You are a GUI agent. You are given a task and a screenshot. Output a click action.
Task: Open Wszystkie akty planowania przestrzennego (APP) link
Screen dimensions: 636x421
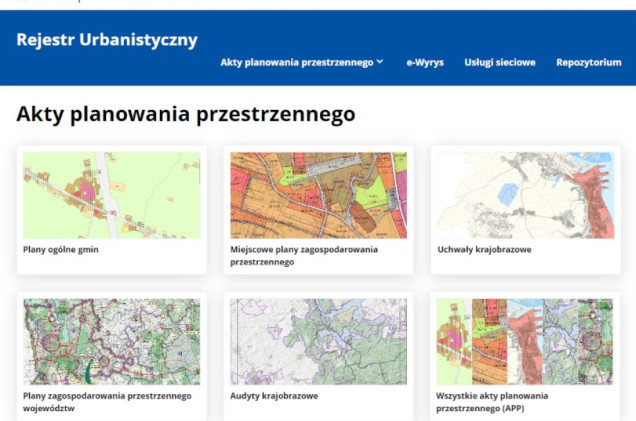[x=492, y=402]
